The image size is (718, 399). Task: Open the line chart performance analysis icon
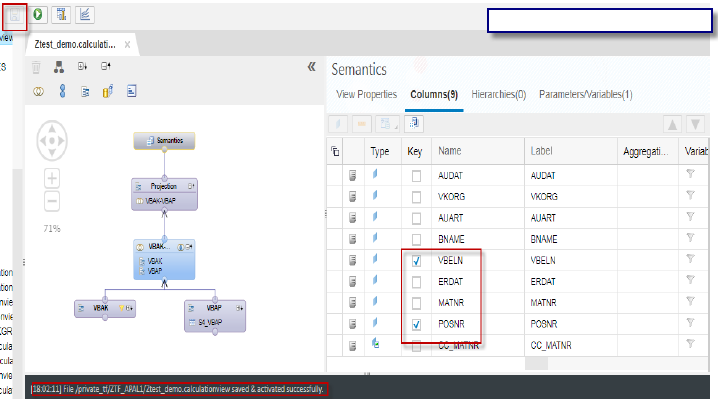coord(85,15)
